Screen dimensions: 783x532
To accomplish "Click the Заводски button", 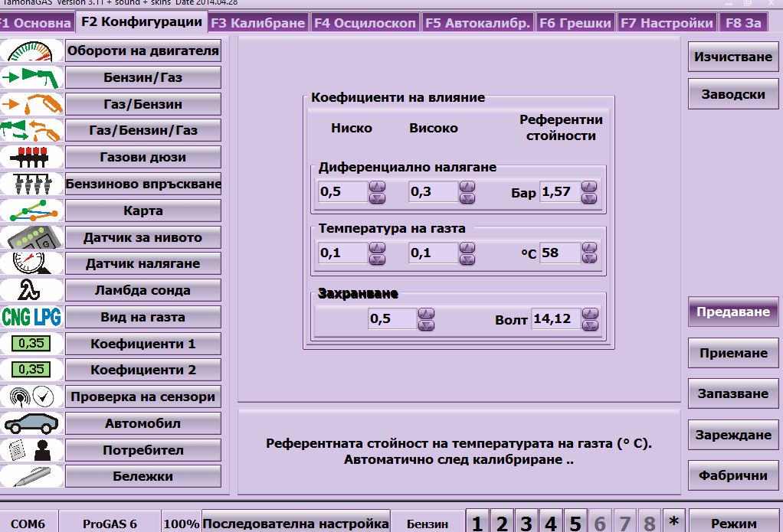I will 733,95.
